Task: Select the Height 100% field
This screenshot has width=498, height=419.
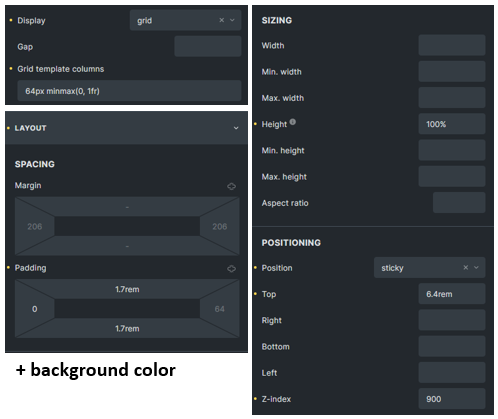Action: [452, 124]
